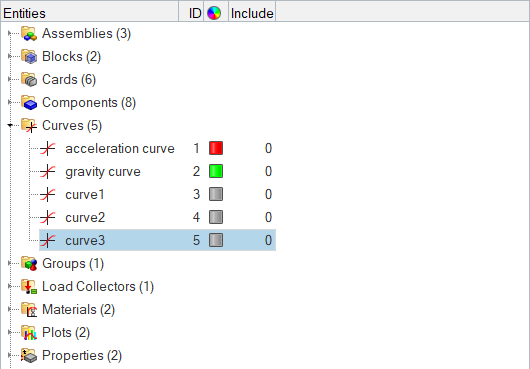Expand the Plots (2) node

[10, 332]
